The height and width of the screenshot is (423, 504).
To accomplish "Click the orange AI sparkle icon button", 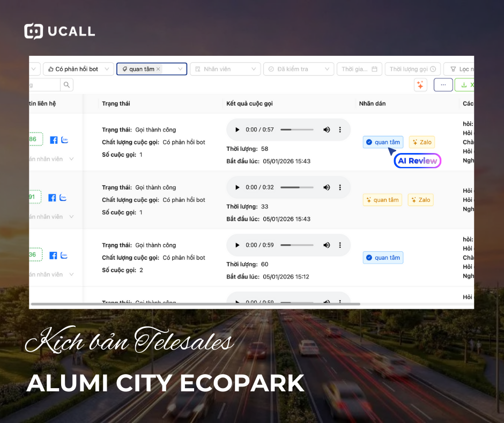I will click(420, 85).
